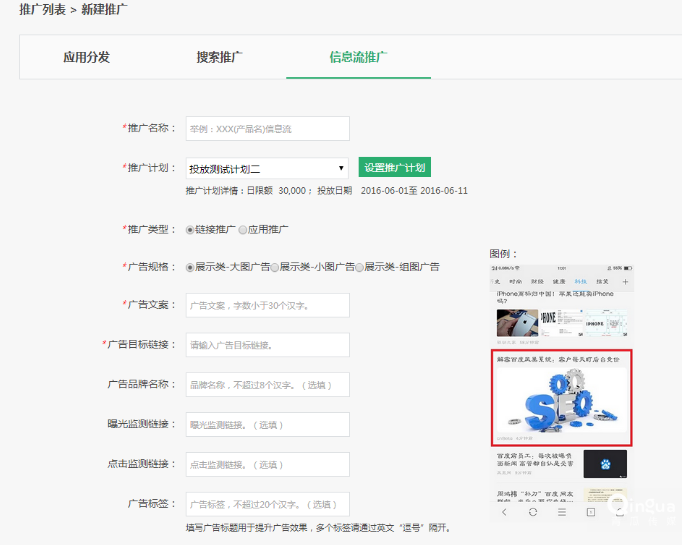
Task: Click the 推广计划详情 date range text
Action: click(414, 191)
